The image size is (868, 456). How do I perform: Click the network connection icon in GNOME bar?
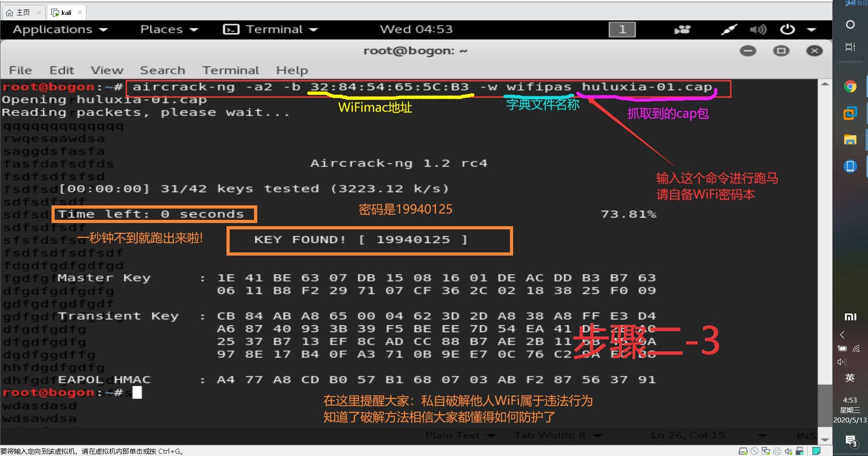[728, 29]
